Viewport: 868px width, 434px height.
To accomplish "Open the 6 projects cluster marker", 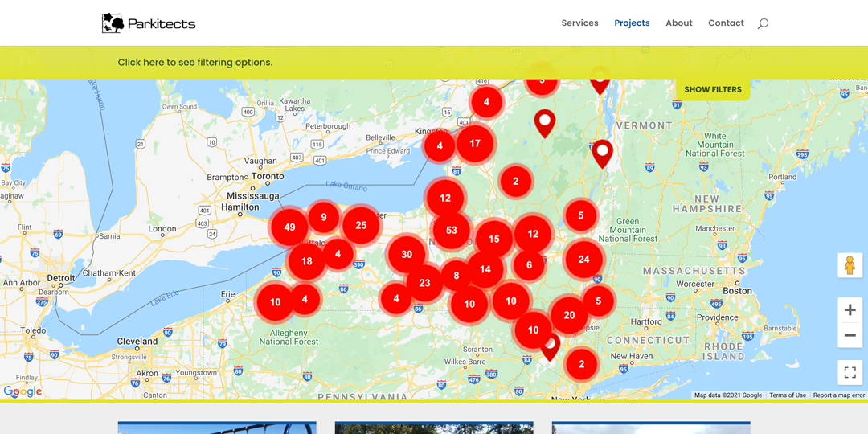I will point(529,265).
